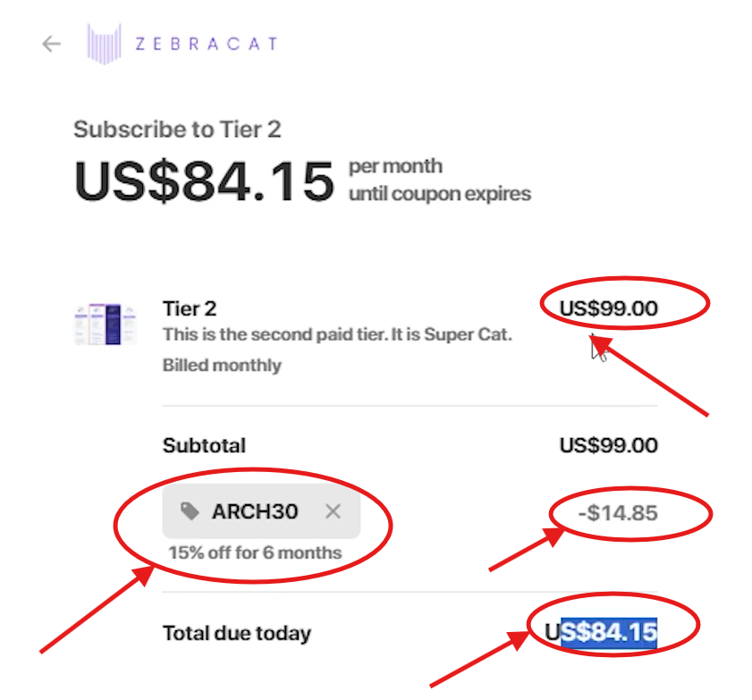752x700 pixels.
Task: Click the back arrow at top left
Action: click(x=49, y=43)
